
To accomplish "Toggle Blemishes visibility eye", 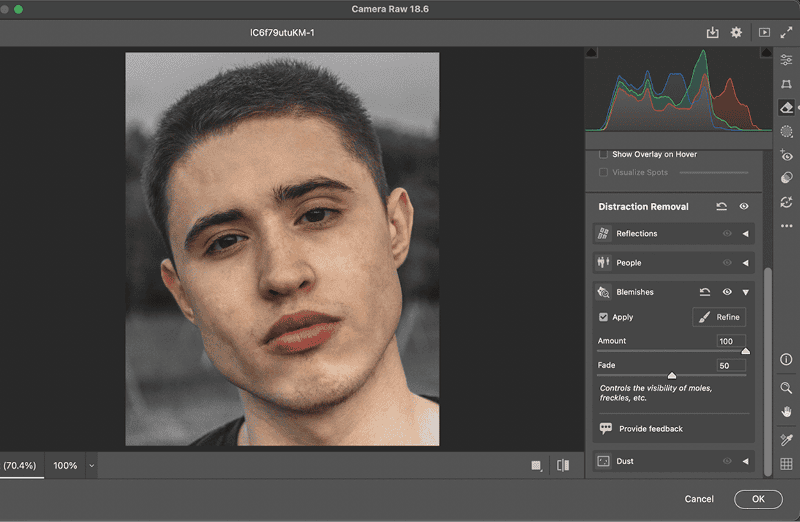I will [x=727, y=292].
